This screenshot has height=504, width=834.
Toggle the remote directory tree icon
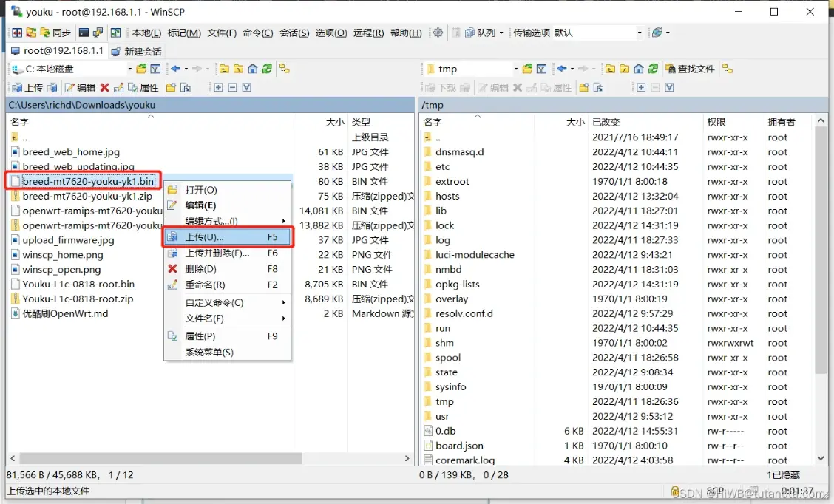coord(728,69)
